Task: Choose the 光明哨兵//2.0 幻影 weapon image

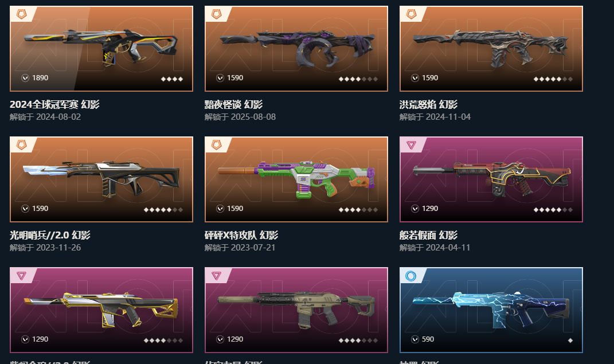Action: [101, 178]
